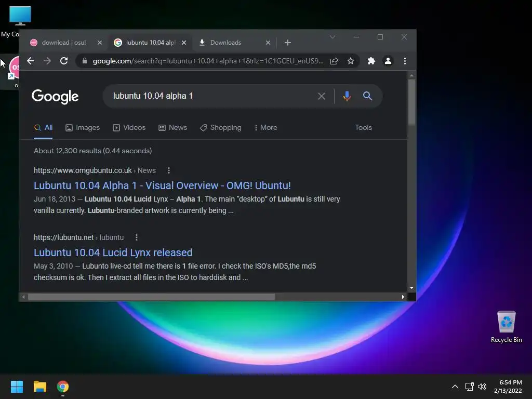Close the lubuntu 10.04 alpha tab
This screenshot has height=399, width=532.
pos(184,43)
